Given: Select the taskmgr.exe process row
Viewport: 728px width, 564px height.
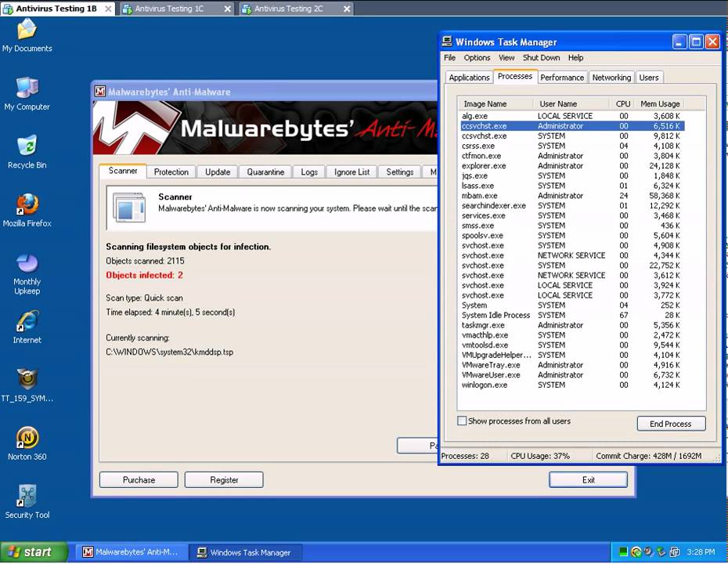Looking at the screenshot, I should (572, 325).
